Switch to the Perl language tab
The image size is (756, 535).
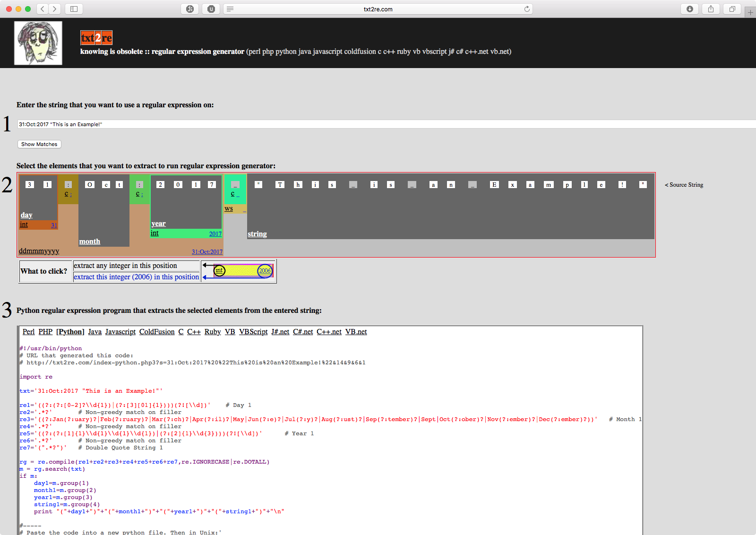pos(28,332)
